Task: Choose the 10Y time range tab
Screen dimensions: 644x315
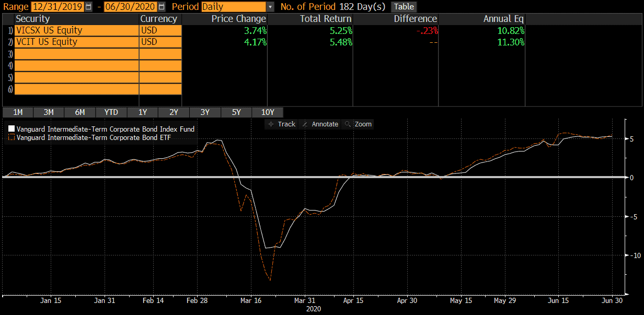Action: coord(268,112)
